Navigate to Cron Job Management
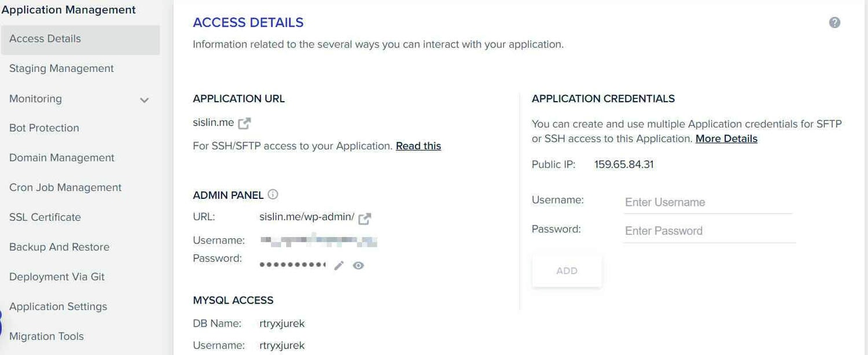This screenshot has height=355, width=868. click(65, 187)
